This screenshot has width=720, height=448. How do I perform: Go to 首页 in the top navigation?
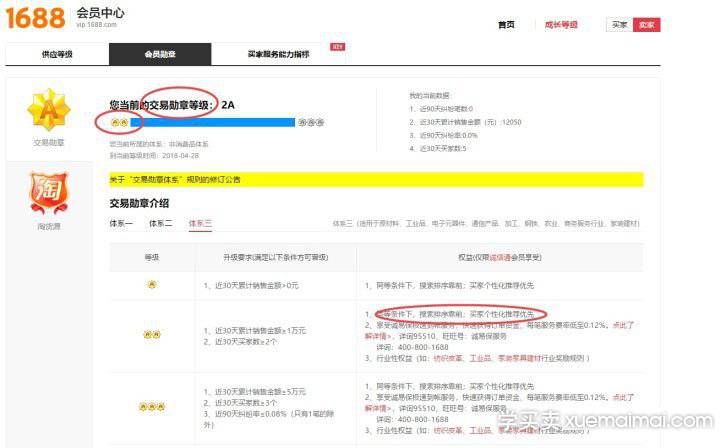click(x=506, y=25)
